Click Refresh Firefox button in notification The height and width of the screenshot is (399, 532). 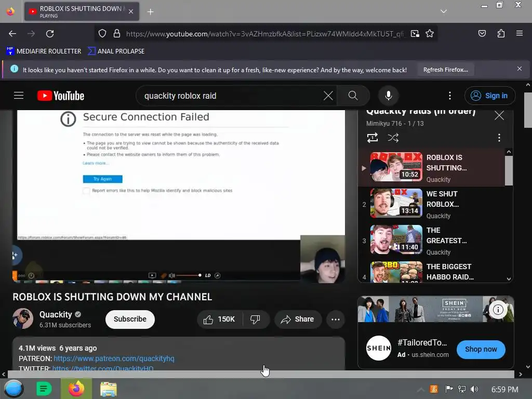tap(445, 70)
